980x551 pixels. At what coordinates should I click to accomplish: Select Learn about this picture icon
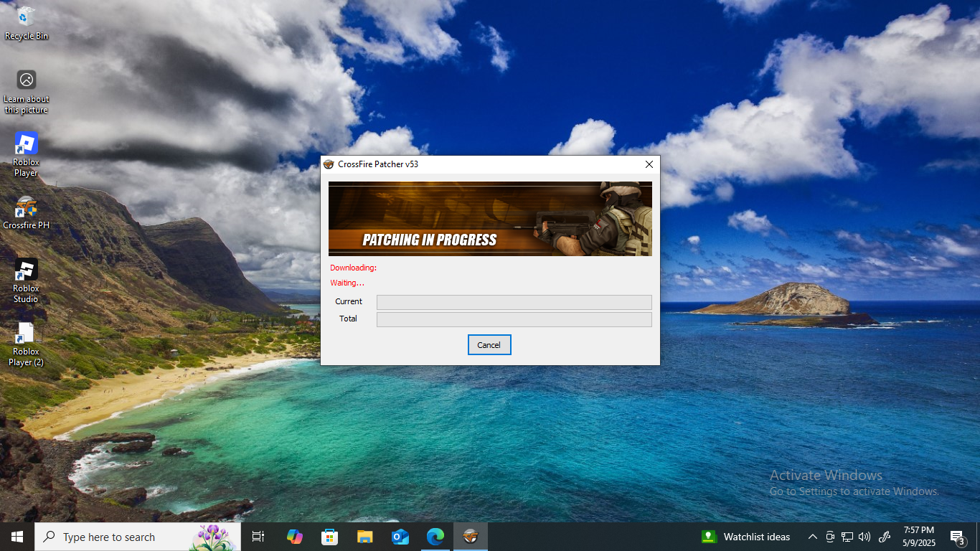(27, 92)
